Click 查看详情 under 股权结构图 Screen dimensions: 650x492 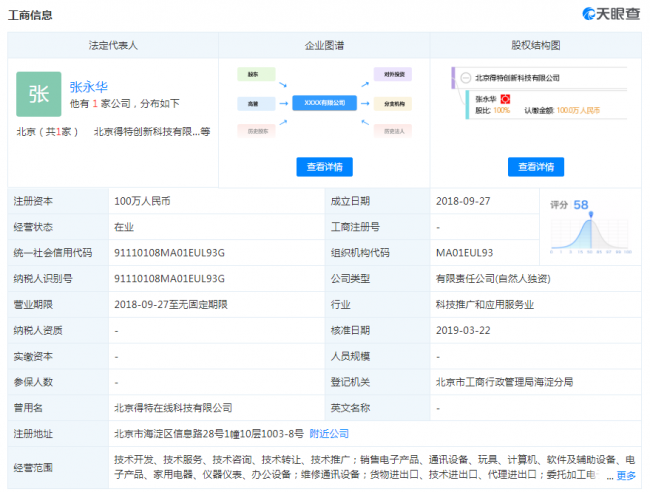tap(536, 167)
